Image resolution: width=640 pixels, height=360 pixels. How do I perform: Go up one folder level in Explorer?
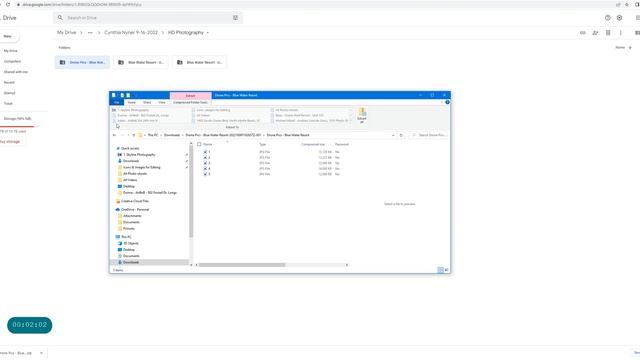click(x=134, y=135)
